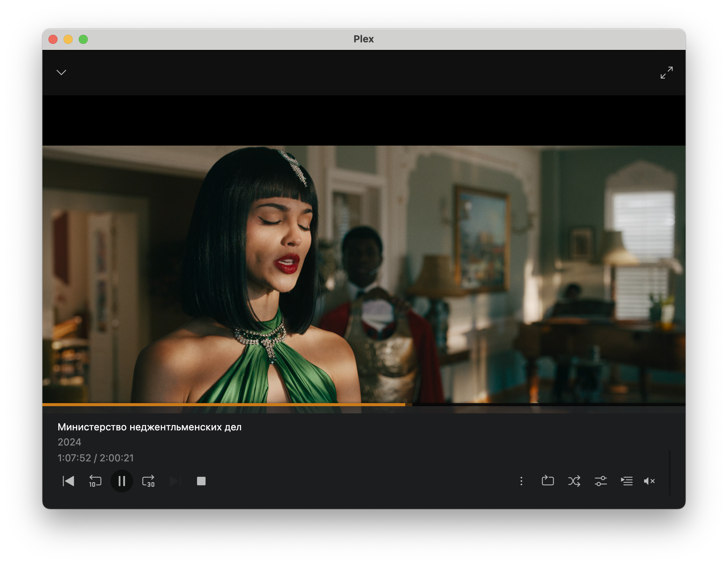Click the 2024 year label
The image size is (728, 565).
[69, 442]
